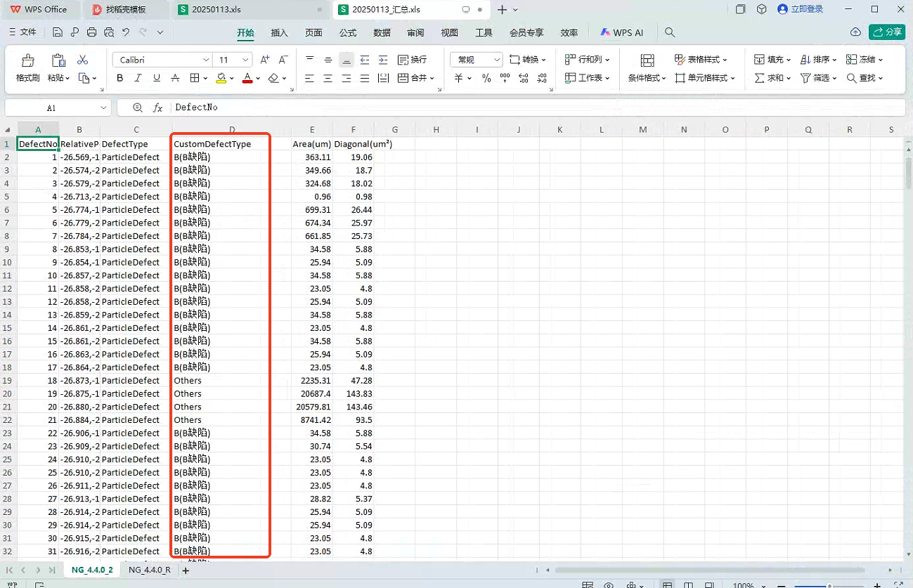
Task: Toggle strikethrough text formatting
Action: pos(175,78)
